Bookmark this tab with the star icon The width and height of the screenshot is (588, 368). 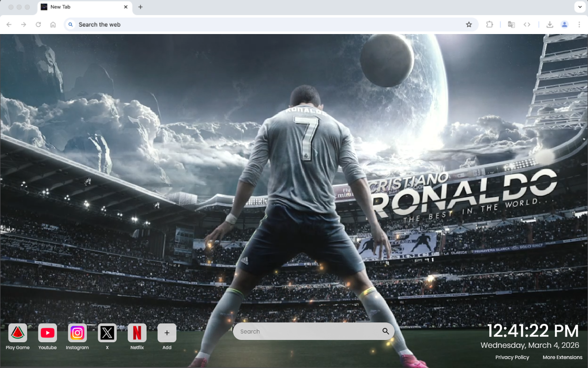click(469, 24)
